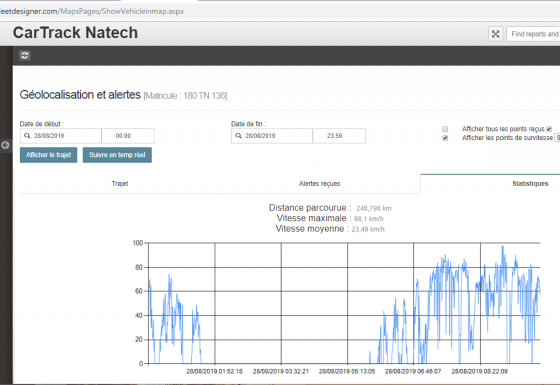Click Vitesse maximale value 98,1 km/h
The image size is (560, 385).
point(369,219)
